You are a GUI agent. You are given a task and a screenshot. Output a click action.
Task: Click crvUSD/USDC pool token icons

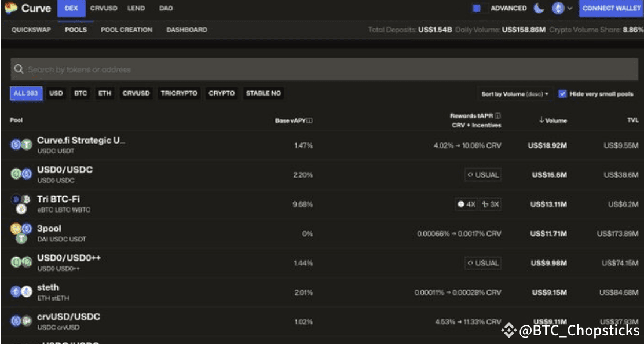click(x=21, y=321)
